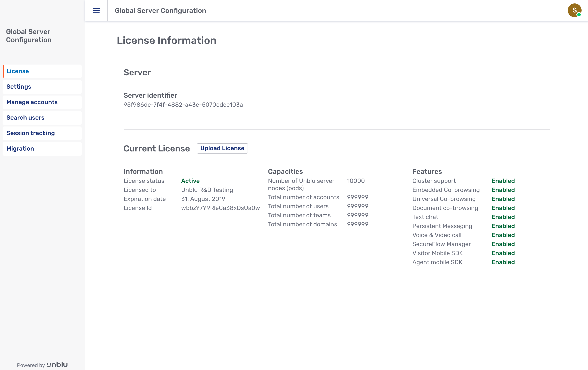Click the expiration date 31. August 2019
This screenshot has width=588, height=370.
point(203,199)
